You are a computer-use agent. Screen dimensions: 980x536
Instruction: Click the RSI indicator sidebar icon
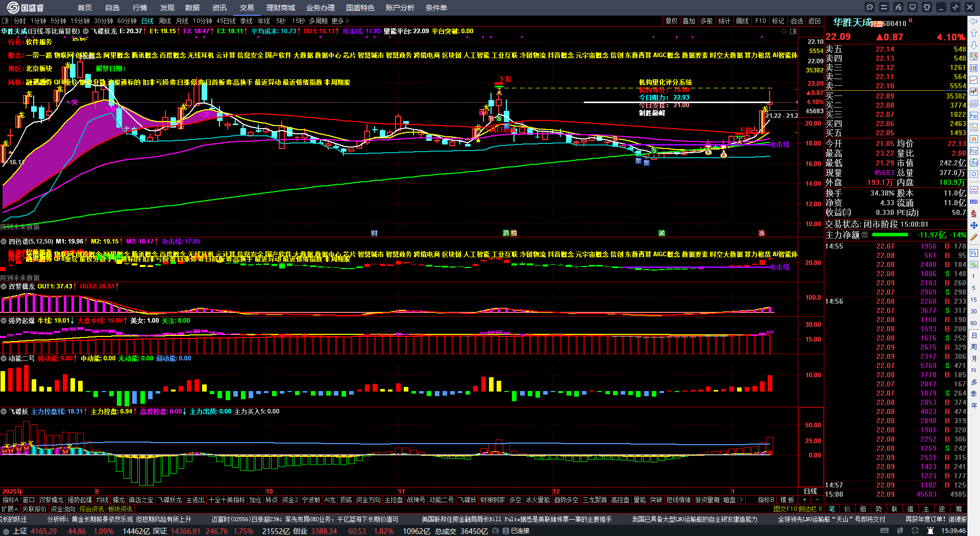(974, 202)
